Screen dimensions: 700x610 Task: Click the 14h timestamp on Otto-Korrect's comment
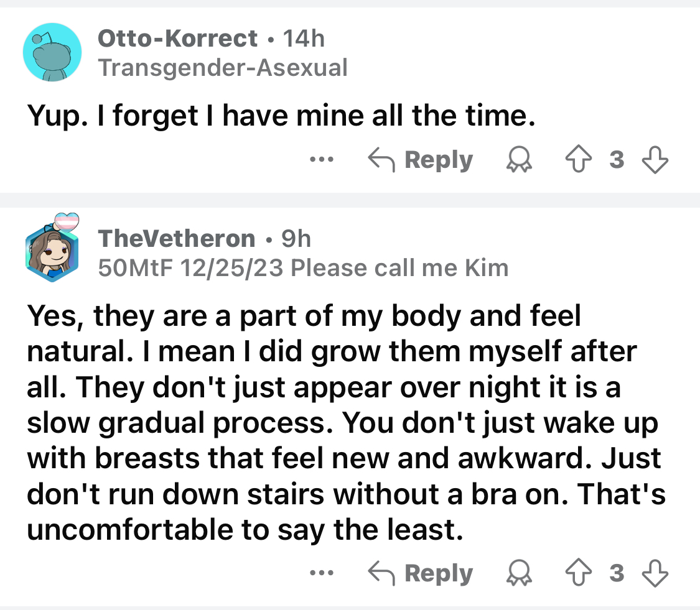tap(304, 39)
